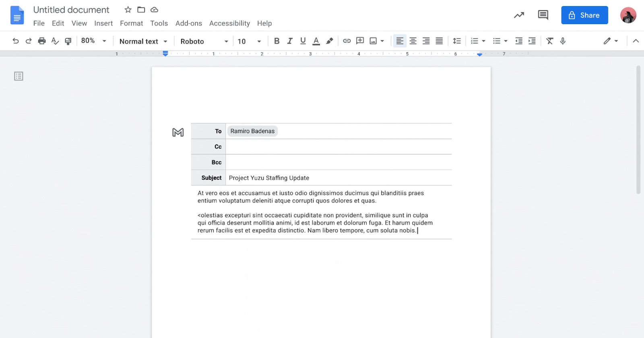Open the Roboto font dropdown

pyautogui.click(x=204, y=41)
